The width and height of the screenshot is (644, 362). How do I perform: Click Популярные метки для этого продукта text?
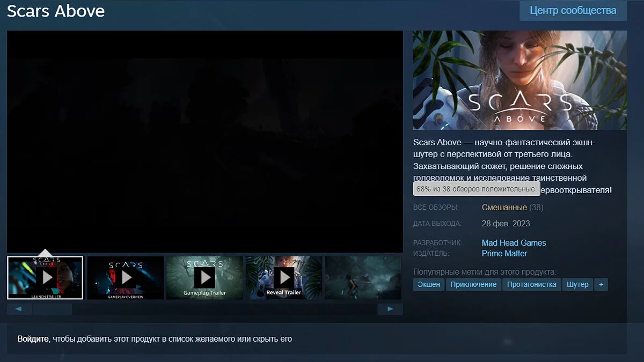(485, 272)
